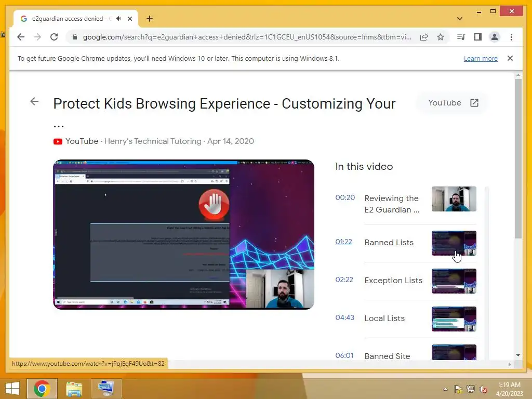Mute tab audio via speaker icon

(x=118, y=19)
